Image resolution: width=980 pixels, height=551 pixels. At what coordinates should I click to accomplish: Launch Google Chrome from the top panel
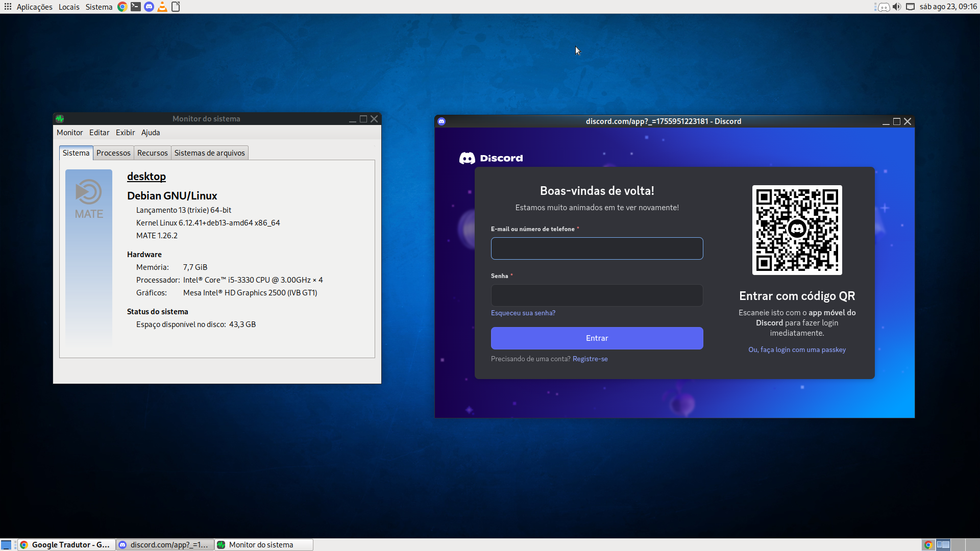point(122,7)
